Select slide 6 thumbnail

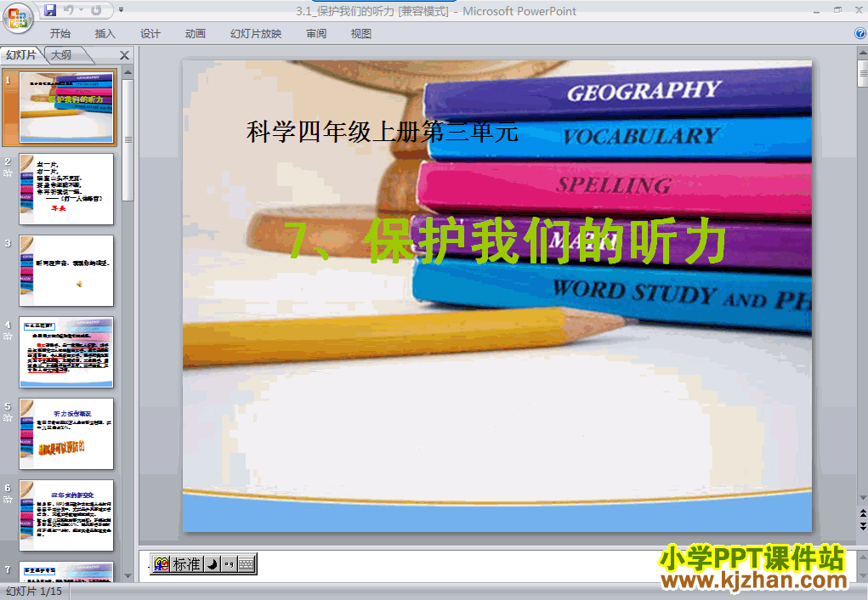tap(66, 515)
